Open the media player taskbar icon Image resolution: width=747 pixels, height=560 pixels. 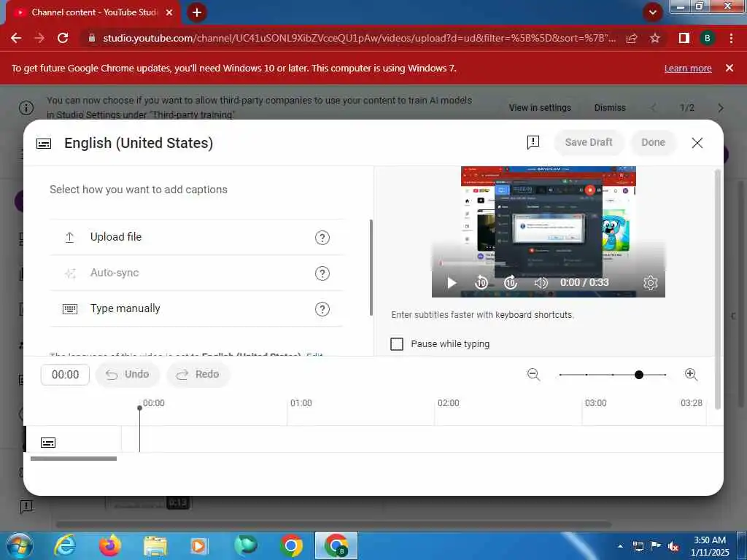click(199, 546)
